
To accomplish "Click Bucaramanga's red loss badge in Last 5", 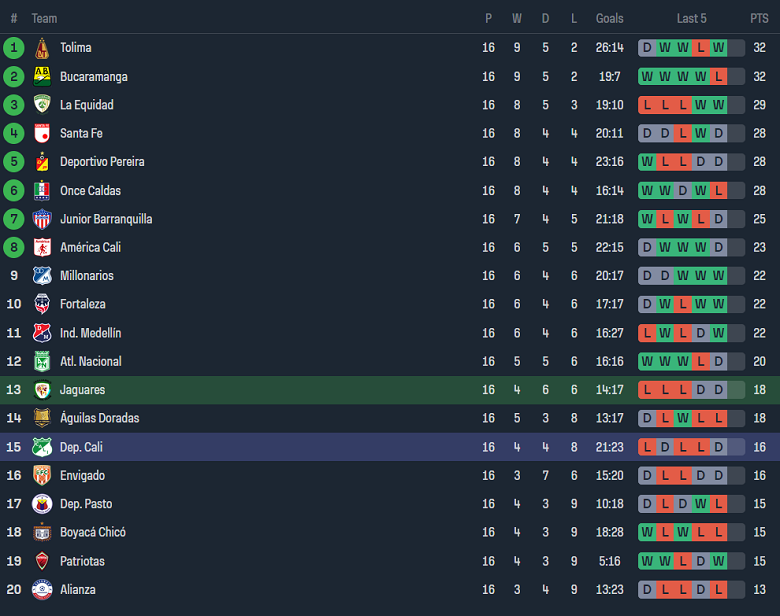I will click(719, 76).
